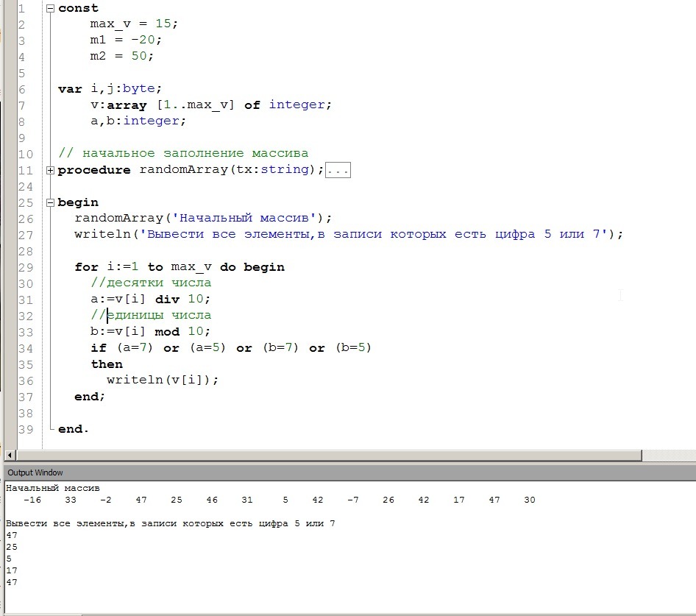Click line number 29 in the gutter
The image size is (696, 616).
25,267
